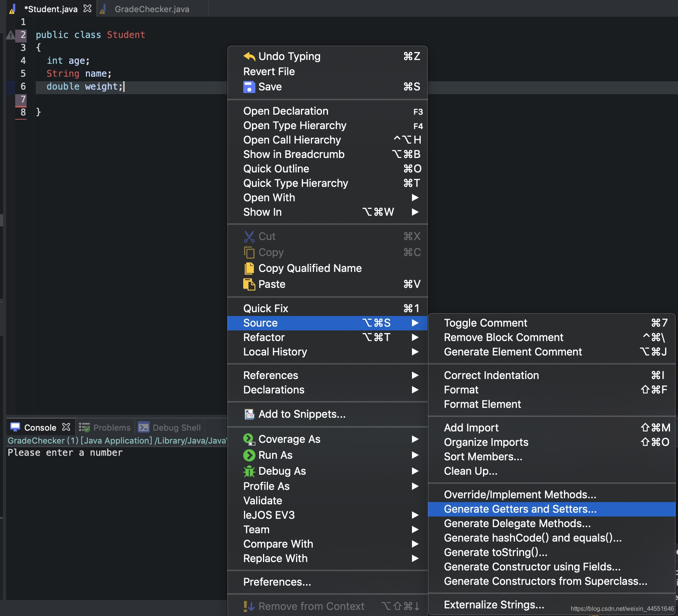Select Generate hashCode() and equals()
This screenshot has height=616, width=678.
click(x=551, y=538)
